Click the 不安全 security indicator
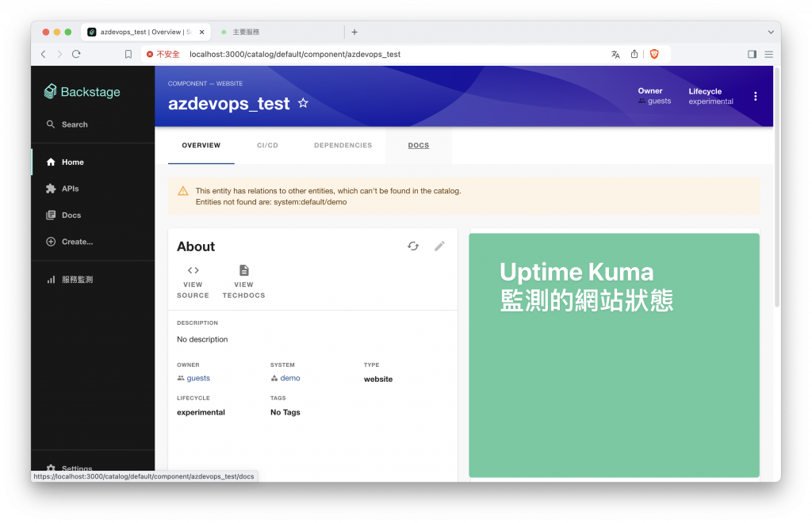 click(163, 55)
